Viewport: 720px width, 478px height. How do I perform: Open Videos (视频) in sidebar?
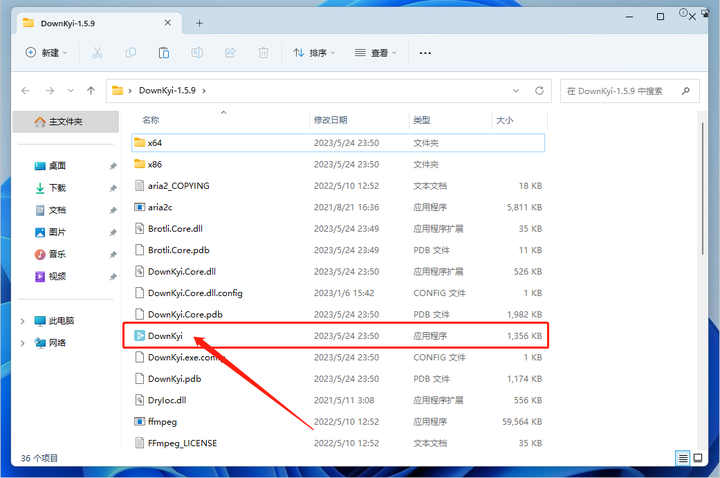57,276
